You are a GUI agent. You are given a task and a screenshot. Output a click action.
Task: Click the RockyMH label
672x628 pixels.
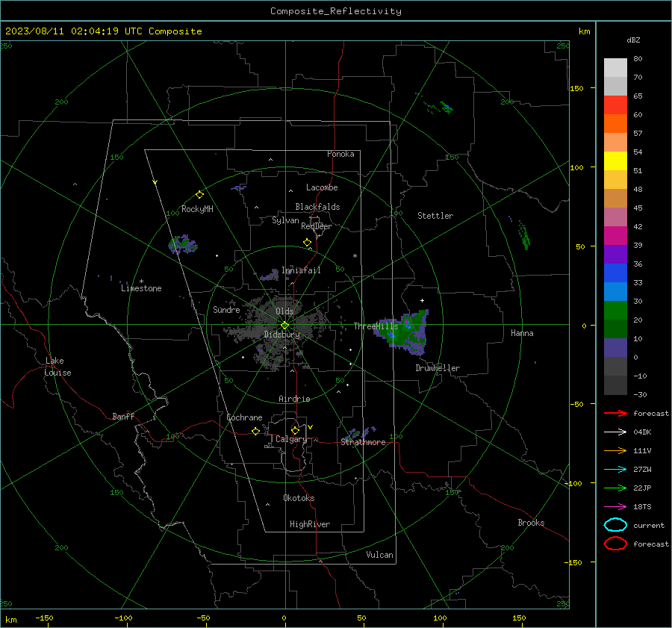pos(197,209)
